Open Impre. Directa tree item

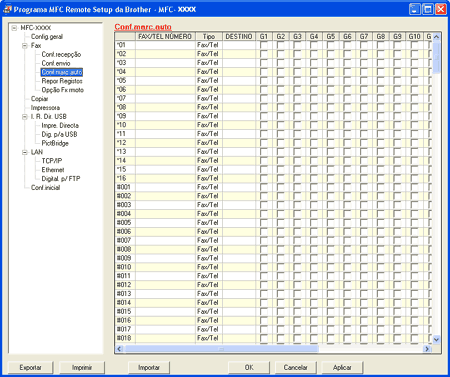click(x=60, y=126)
